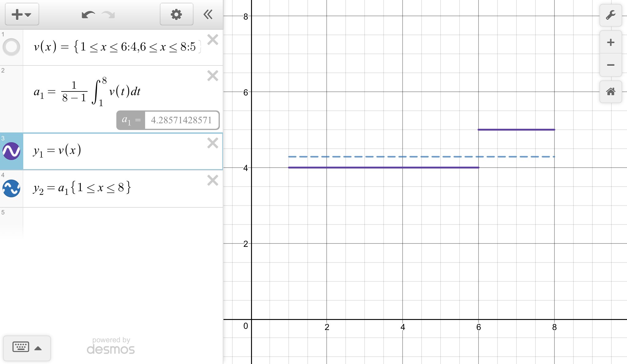This screenshot has height=364, width=627.
Task: Redo the undone action
Action: tap(108, 14)
